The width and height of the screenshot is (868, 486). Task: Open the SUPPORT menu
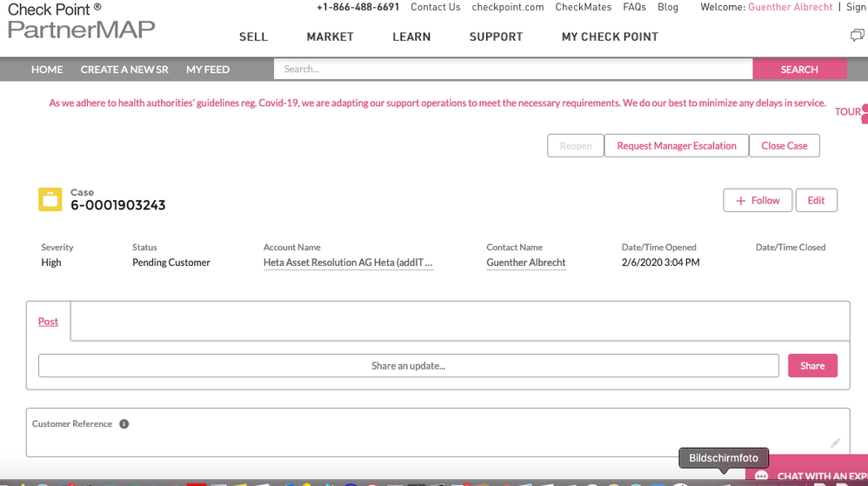point(496,37)
